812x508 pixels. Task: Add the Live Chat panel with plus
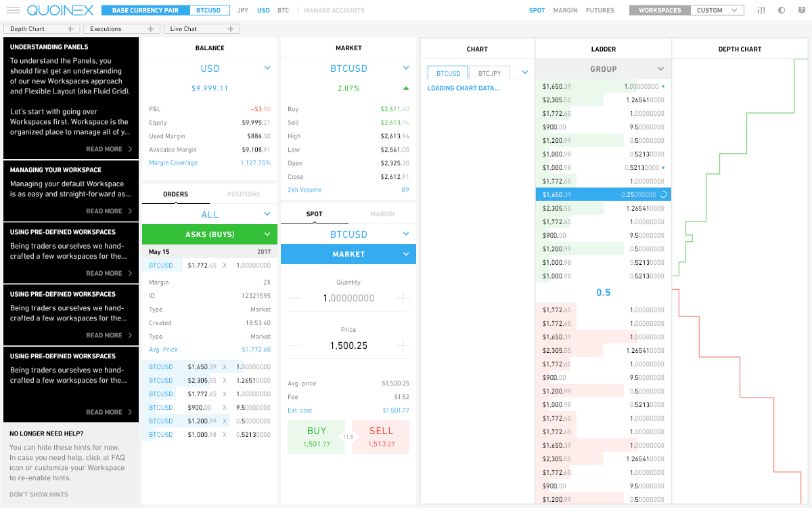(231, 29)
